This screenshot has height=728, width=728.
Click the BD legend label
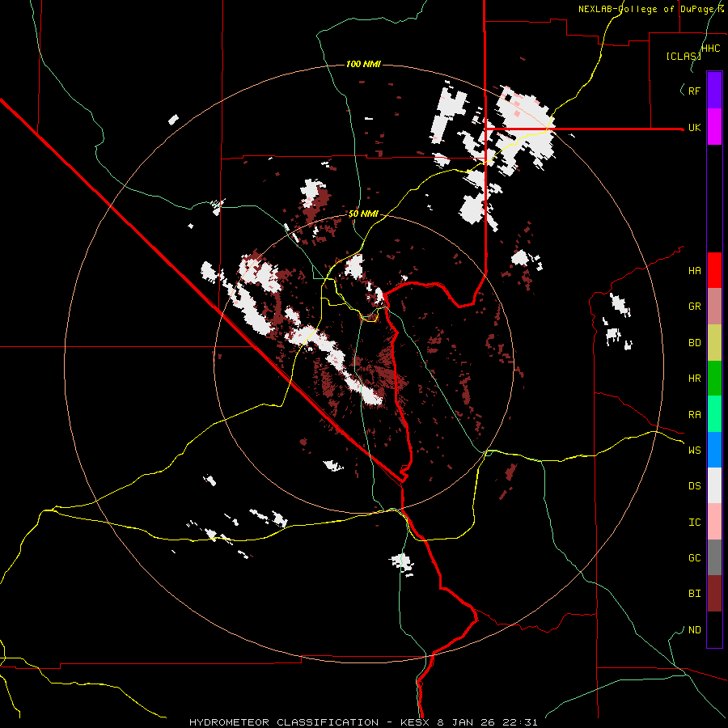694,343
